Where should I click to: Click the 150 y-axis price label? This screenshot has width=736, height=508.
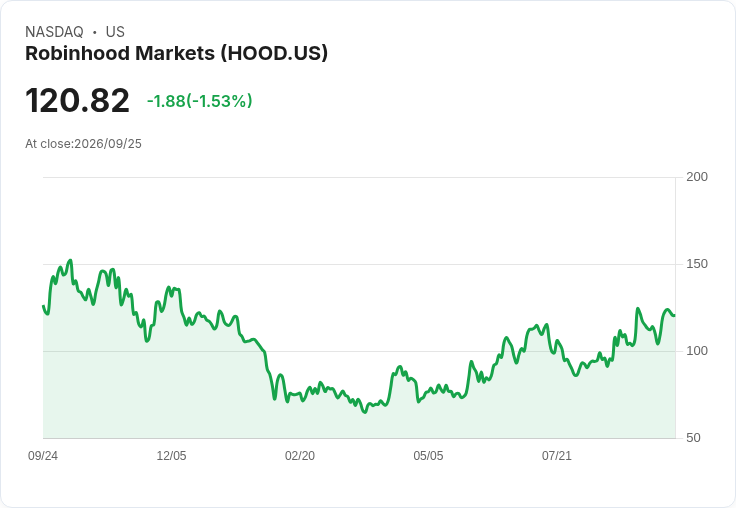(697, 264)
